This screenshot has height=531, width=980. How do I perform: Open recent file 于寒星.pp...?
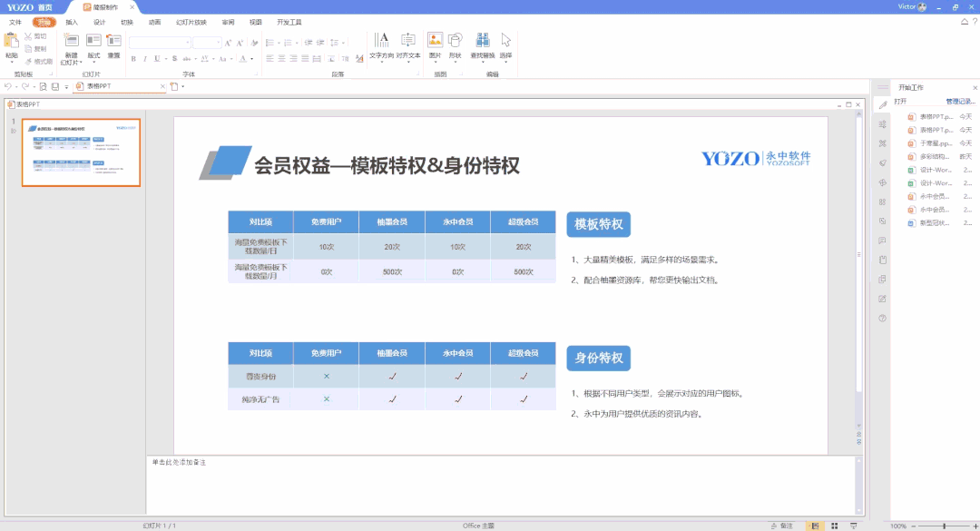[x=941, y=143]
